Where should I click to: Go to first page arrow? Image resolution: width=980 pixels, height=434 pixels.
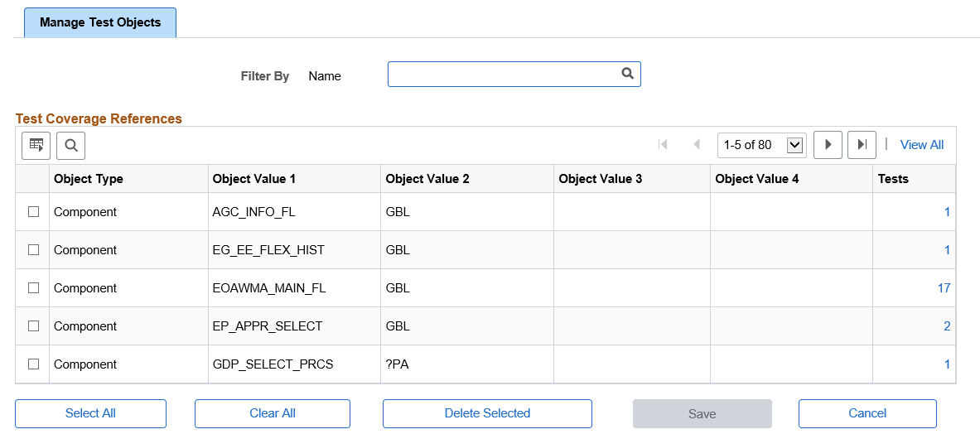pyautogui.click(x=663, y=145)
